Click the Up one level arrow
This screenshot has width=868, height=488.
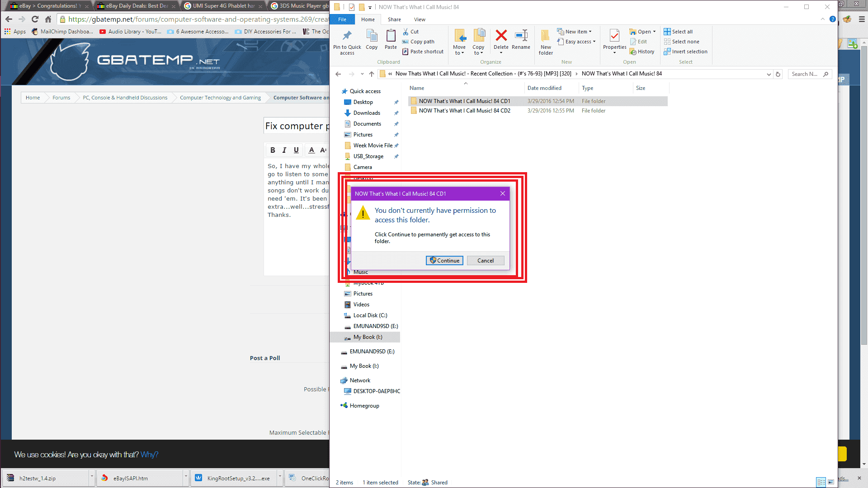click(x=372, y=74)
